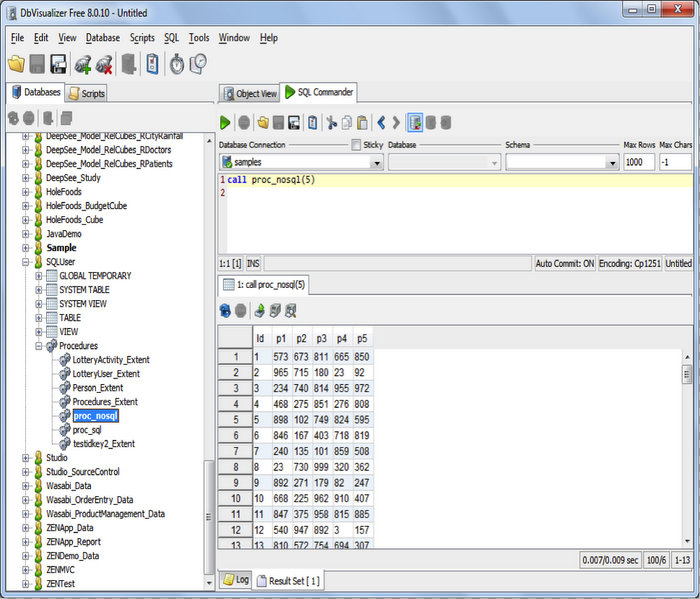Viewport: 700px width, 599px height.
Task: Expand the GLOBAL TEMPORARY node
Action: [x=39, y=276]
